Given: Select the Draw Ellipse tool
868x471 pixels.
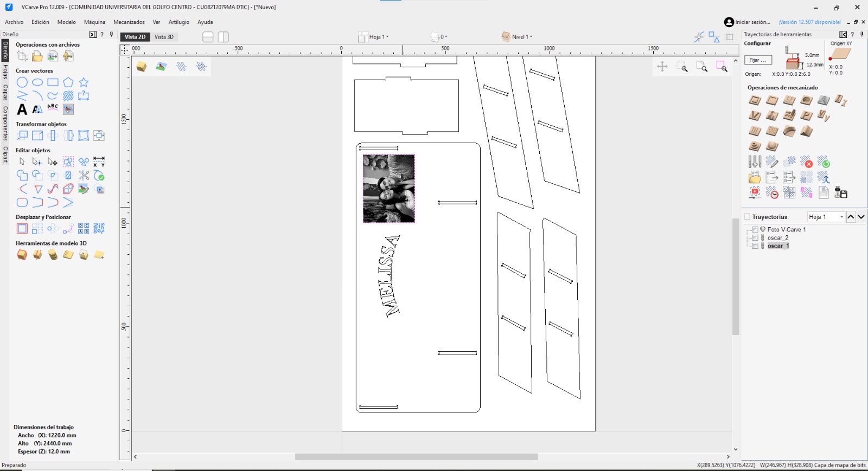Looking at the screenshot, I should point(37,82).
